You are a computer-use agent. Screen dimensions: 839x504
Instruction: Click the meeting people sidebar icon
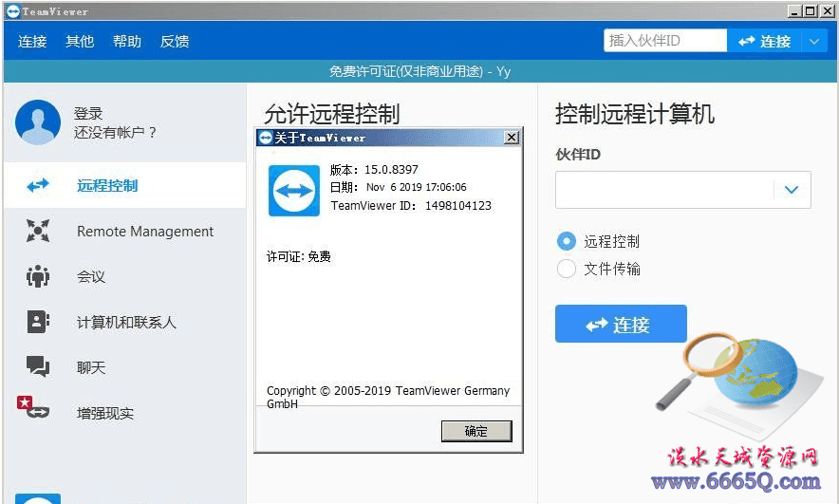click(38, 276)
